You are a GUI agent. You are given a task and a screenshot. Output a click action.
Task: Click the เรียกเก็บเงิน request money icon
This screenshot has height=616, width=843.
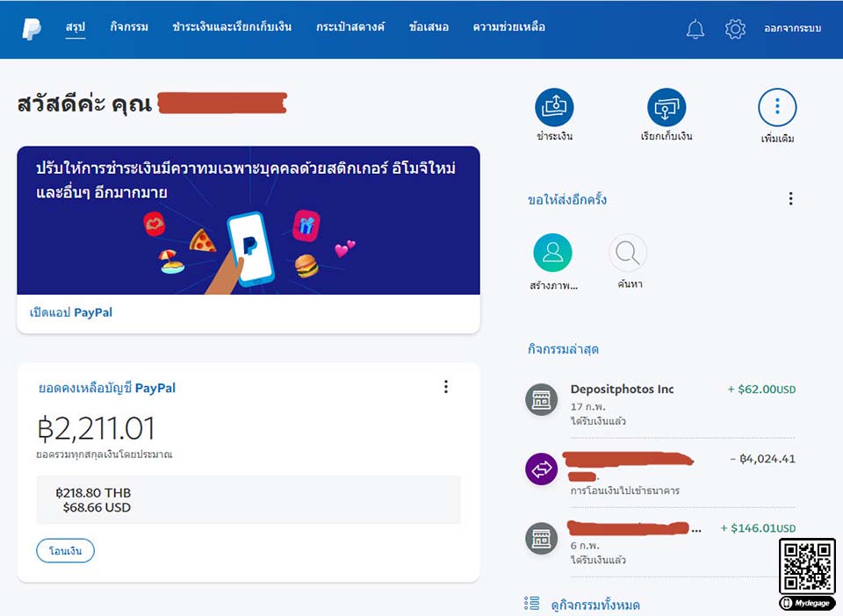click(x=666, y=107)
